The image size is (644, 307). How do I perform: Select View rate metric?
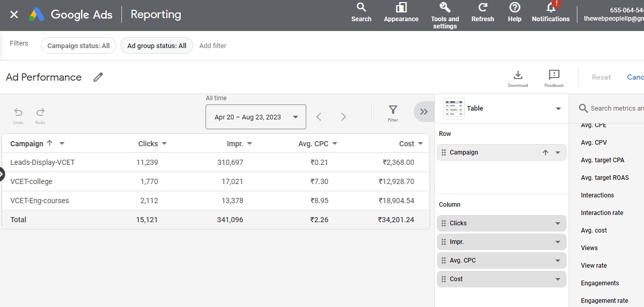(x=594, y=266)
